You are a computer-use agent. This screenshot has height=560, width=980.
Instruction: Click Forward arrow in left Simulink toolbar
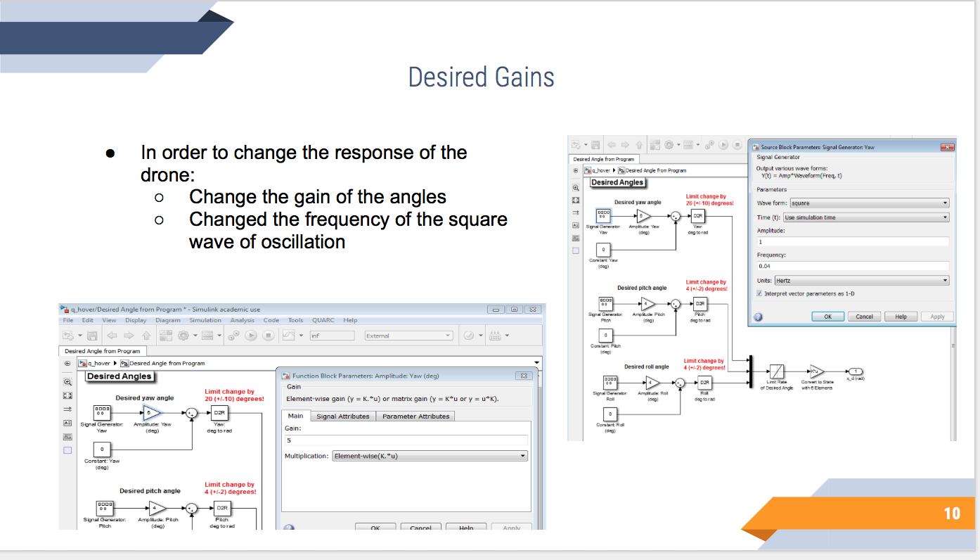coord(129,335)
